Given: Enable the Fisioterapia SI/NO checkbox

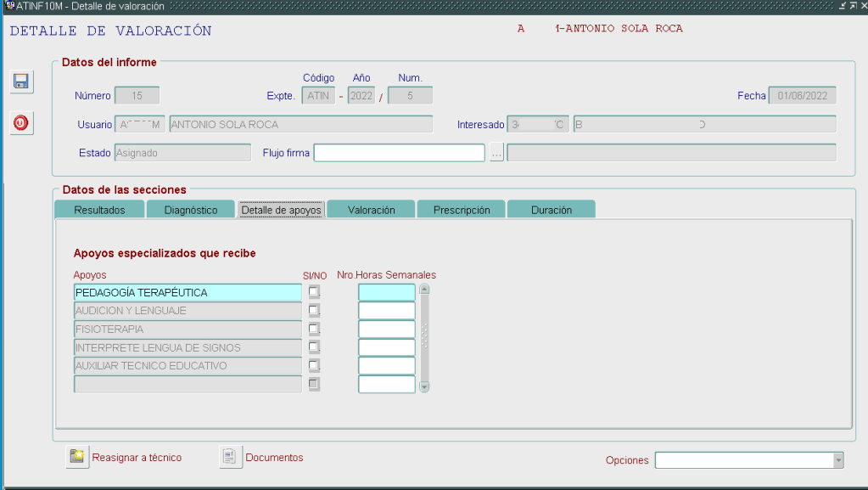Looking at the screenshot, I should click(314, 329).
